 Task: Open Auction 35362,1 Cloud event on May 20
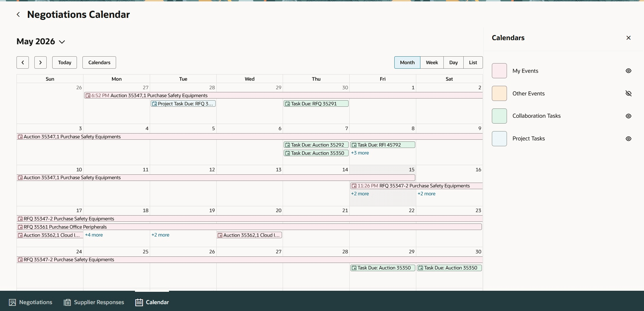coord(249,235)
